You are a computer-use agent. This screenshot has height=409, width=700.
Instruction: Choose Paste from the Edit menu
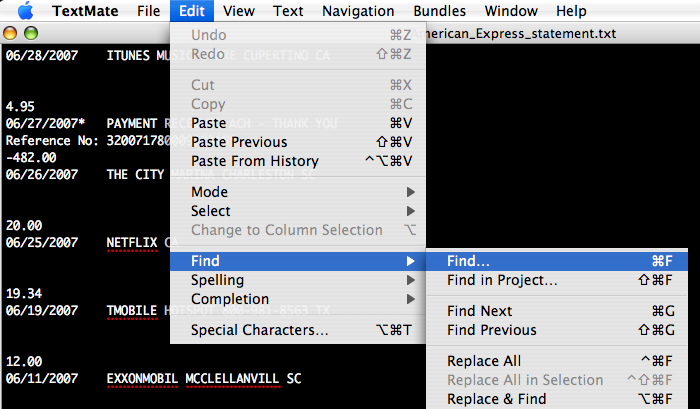[x=298, y=123]
